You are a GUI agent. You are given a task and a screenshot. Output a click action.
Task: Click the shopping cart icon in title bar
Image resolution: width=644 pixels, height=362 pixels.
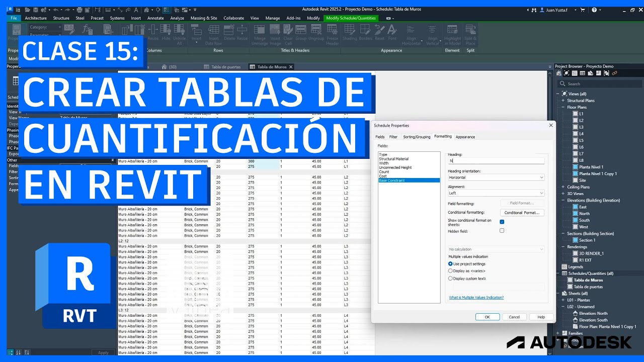coord(583,10)
